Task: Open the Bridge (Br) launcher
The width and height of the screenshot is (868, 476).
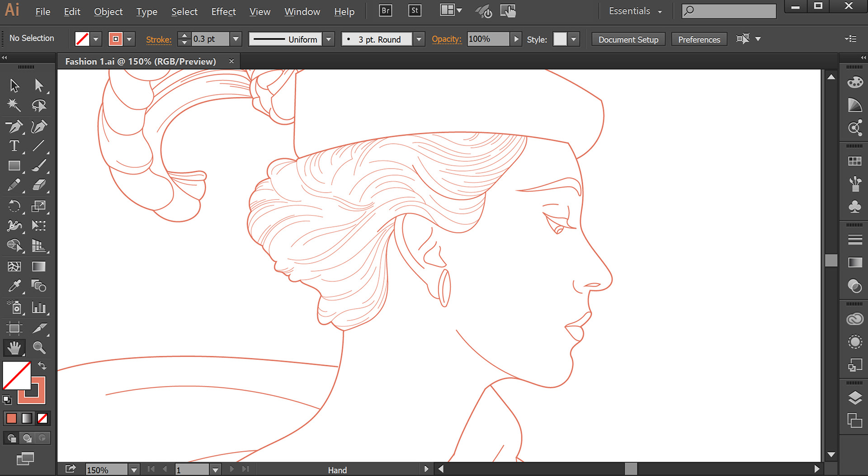Action: click(385, 11)
